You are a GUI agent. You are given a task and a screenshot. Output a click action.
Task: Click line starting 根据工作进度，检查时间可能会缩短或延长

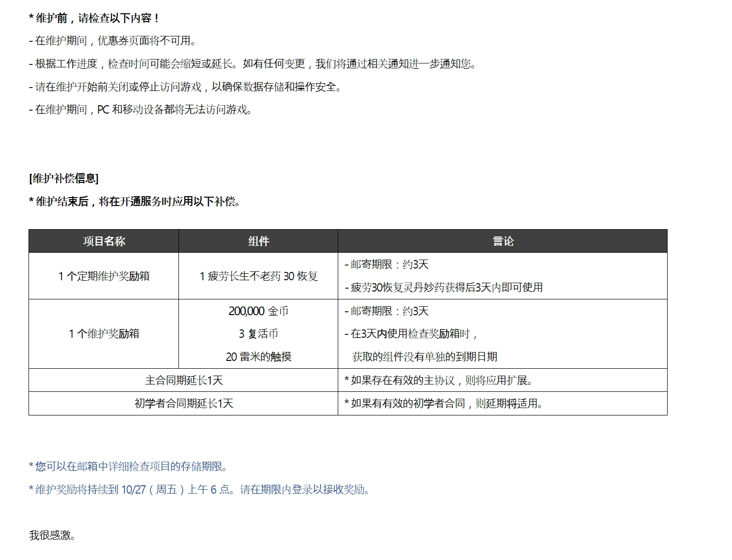tap(253, 64)
